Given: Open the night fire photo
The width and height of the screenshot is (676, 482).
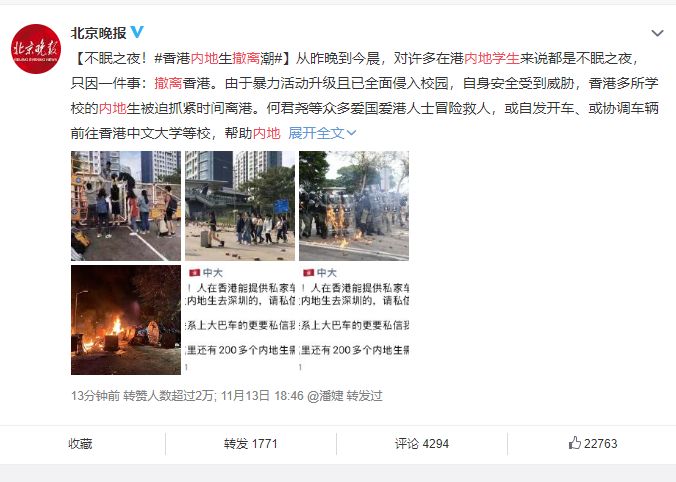Looking at the screenshot, I should point(126,320).
